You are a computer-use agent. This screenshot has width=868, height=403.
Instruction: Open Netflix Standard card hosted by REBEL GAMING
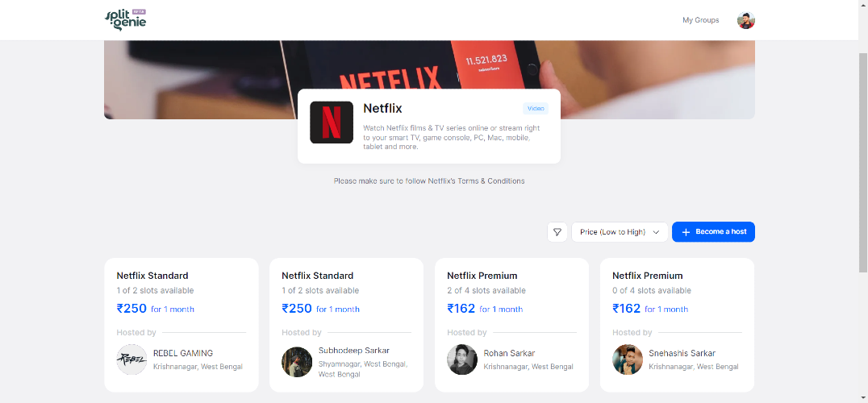[182, 325]
